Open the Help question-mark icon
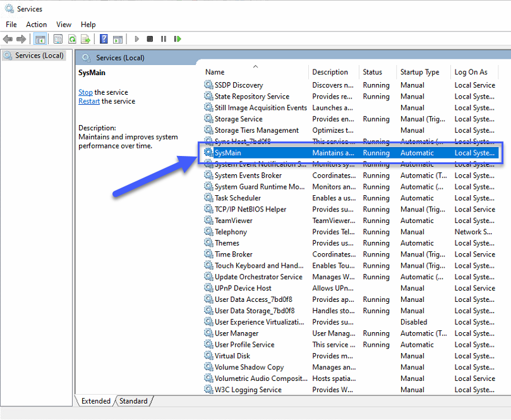Viewport: 511px width, 420px height. (x=104, y=39)
